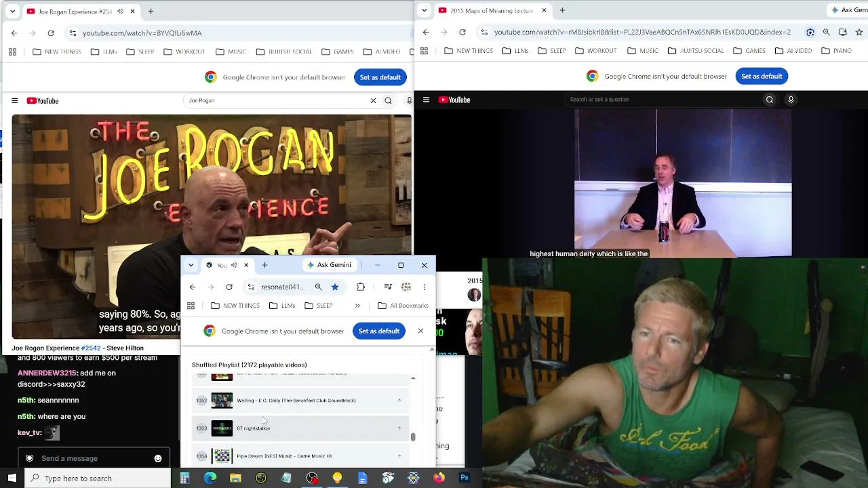Image resolution: width=868 pixels, height=488 pixels.
Task: Go back in the Joe Rogan browser window
Action: pos(14,33)
